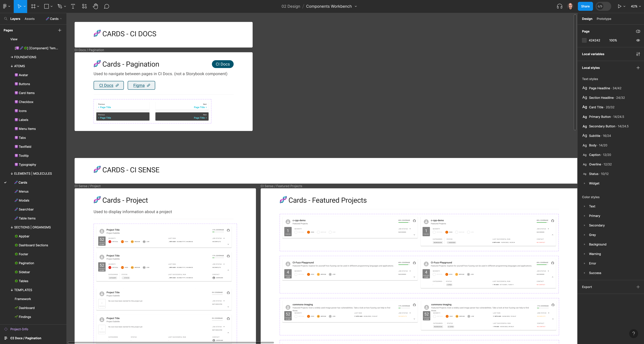
Task: Toggle page background visibility eye icon
Action: [x=638, y=40]
